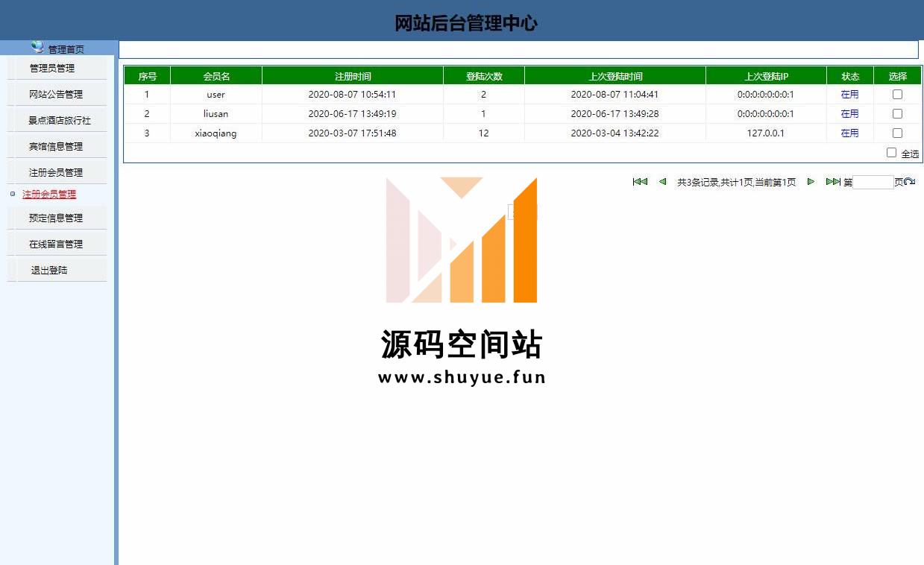924x565 pixels.
Task: Expand 预定信息管理 sidebar menu
Action: [x=57, y=218]
